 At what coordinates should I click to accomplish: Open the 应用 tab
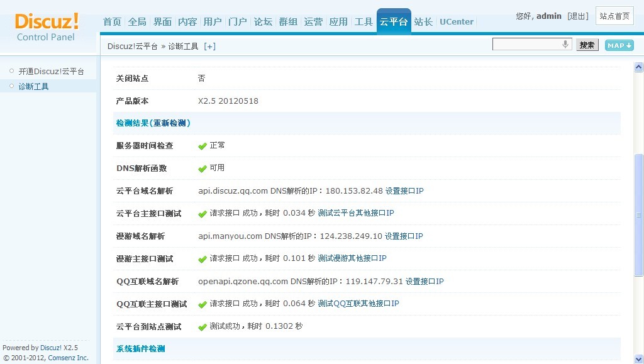click(338, 22)
